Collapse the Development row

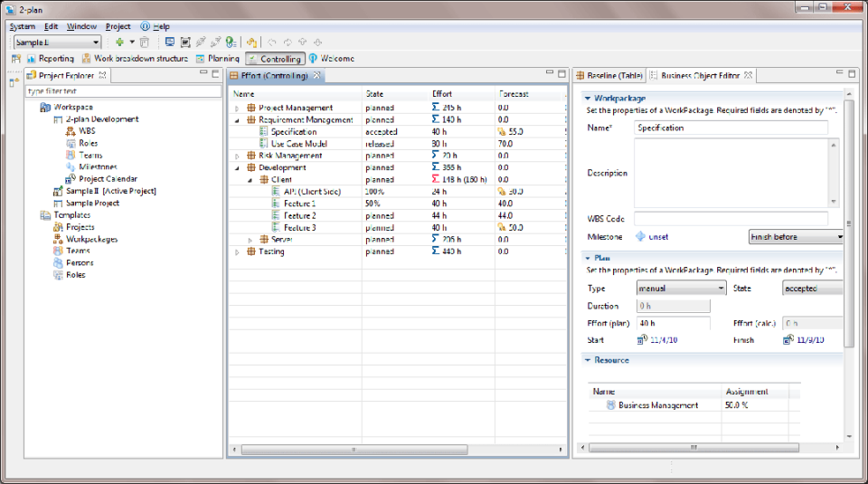pos(237,167)
